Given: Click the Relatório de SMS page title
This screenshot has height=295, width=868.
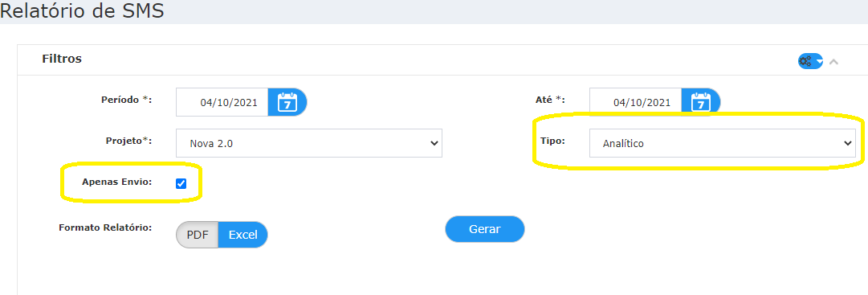Looking at the screenshot, I should [x=82, y=10].
